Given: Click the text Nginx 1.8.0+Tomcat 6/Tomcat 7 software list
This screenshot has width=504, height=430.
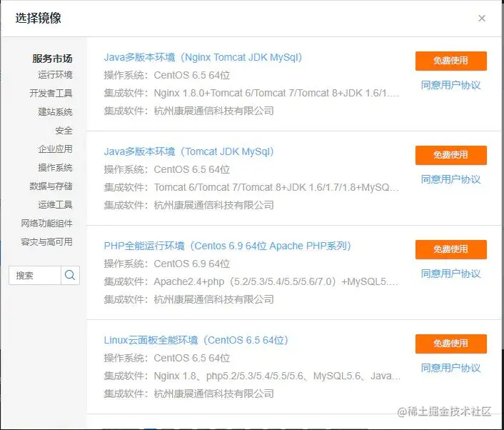Looking at the screenshot, I should pyautogui.click(x=276, y=93).
